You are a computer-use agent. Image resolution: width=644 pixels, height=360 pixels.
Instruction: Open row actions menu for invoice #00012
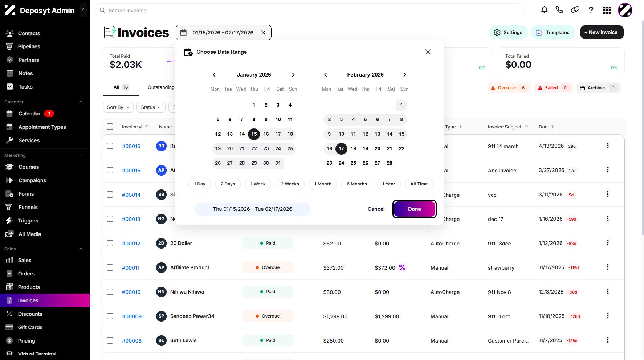point(608,243)
